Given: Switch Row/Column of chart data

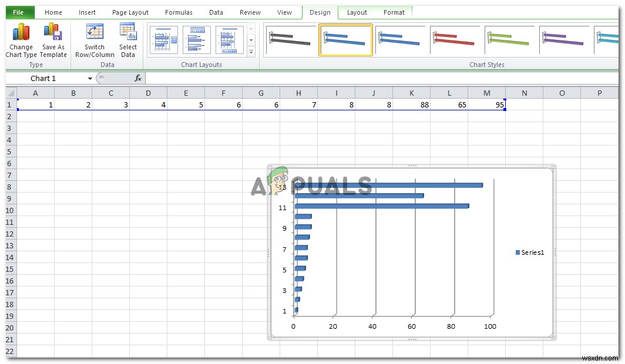Looking at the screenshot, I should [x=95, y=40].
